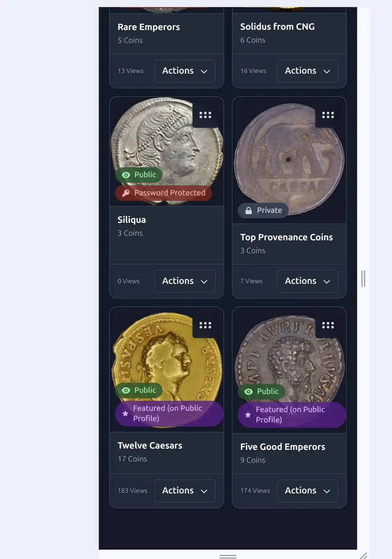Click the lock icon on the Private badge
The height and width of the screenshot is (559, 392).
[248, 211]
